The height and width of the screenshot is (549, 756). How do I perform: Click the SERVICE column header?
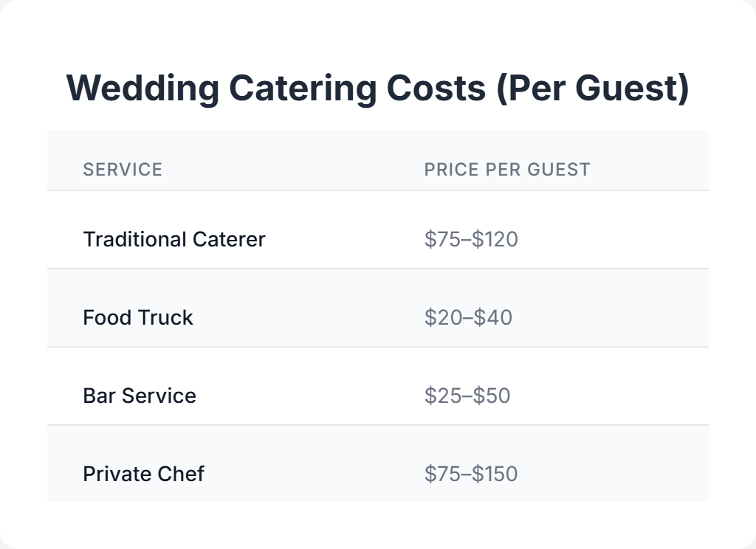pos(123,169)
